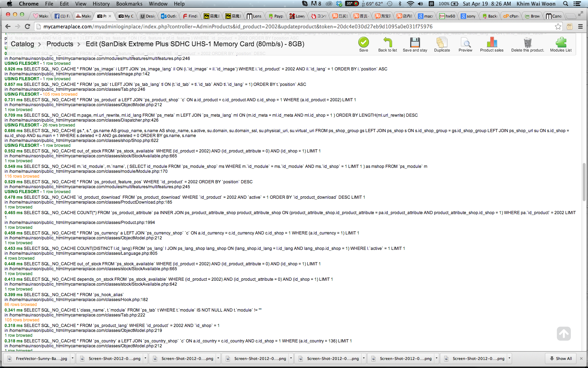Open the Bookmarks menu
The width and height of the screenshot is (588, 368).
(129, 4)
